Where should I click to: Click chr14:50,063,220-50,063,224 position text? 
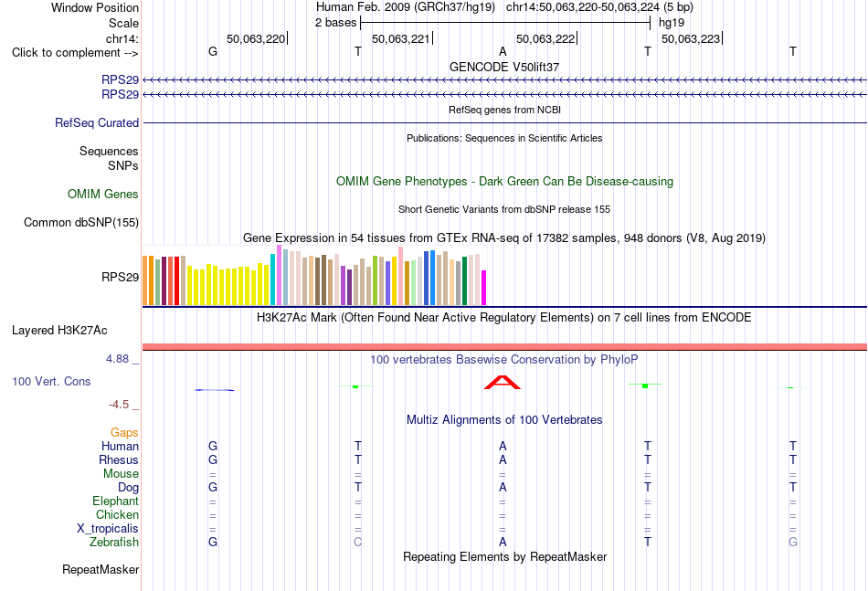tap(599, 7)
